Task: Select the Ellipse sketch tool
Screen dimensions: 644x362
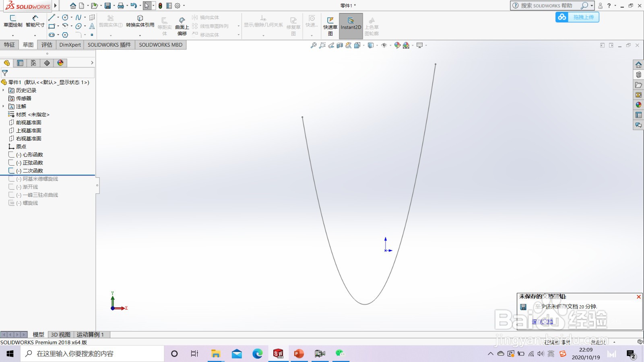Action: tap(78, 26)
